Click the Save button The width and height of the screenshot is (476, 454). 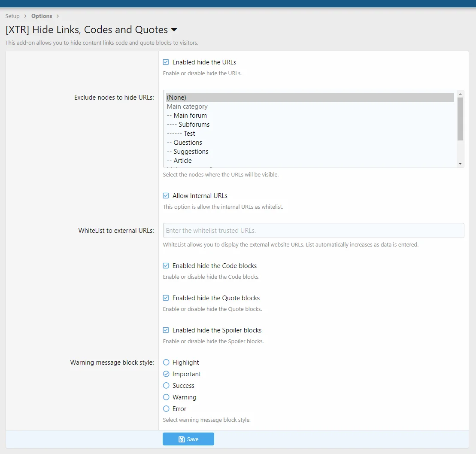[x=188, y=439]
